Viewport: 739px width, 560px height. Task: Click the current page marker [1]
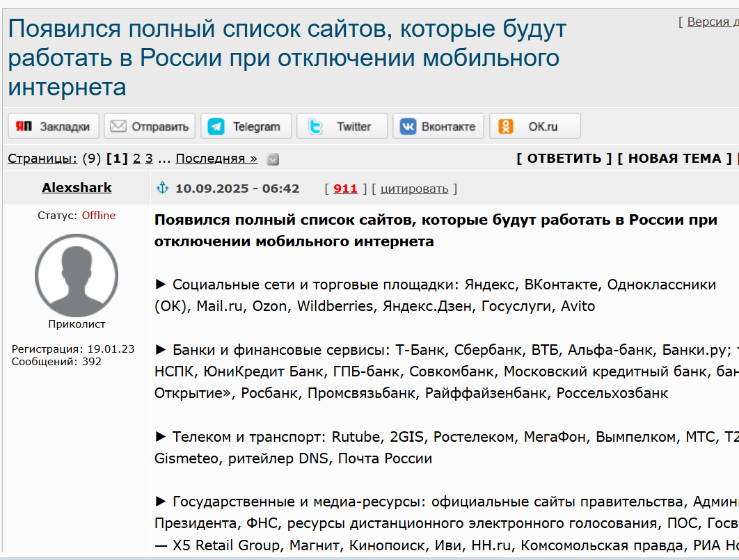point(117,159)
